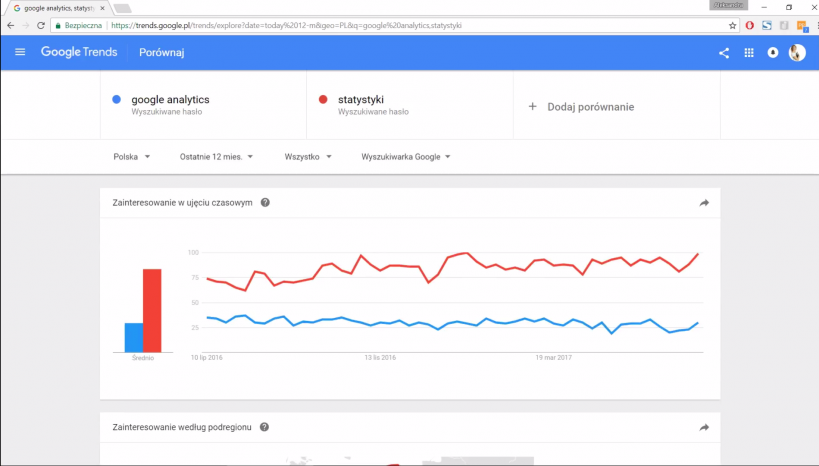Screen dimensions: 819x466
Task: Reload the current page
Action: [x=41, y=25]
